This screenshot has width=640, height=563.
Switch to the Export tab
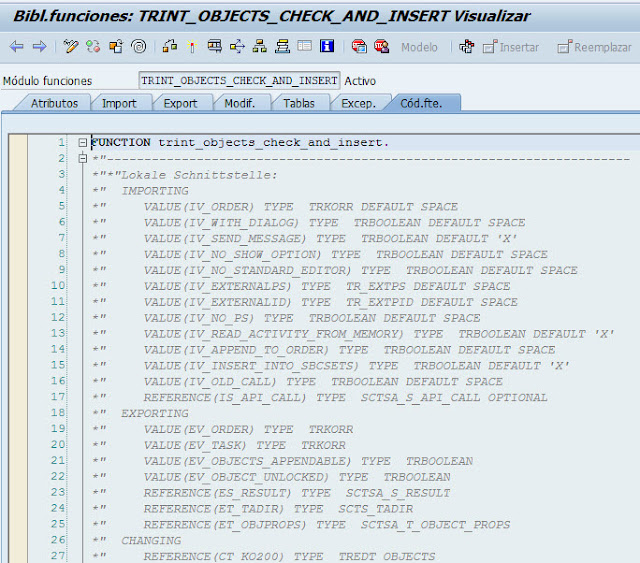pos(180,103)
